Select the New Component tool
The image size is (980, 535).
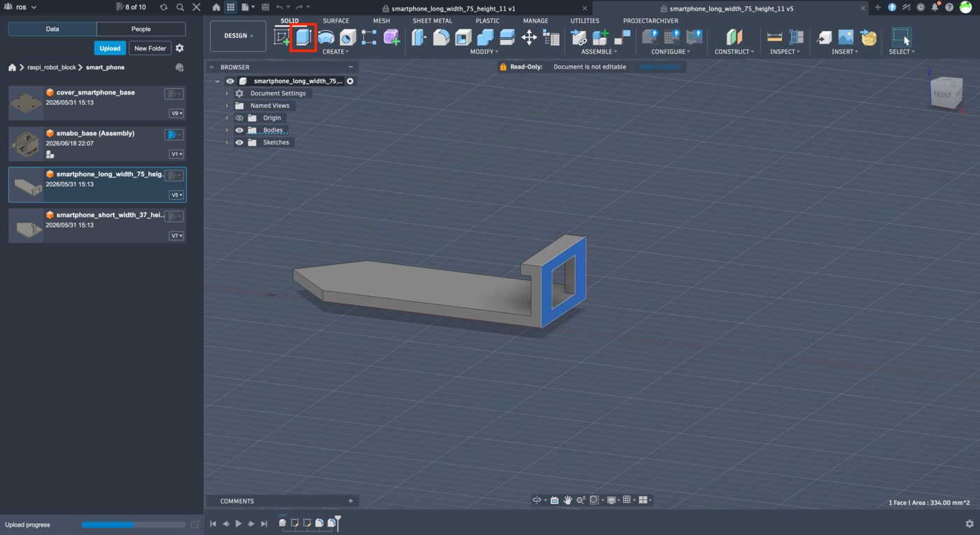click(600, 37)
